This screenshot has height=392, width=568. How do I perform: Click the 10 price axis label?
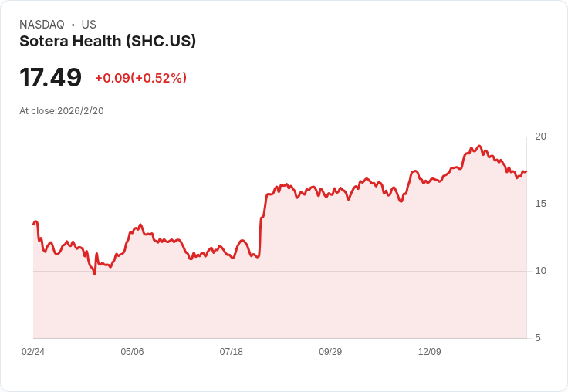click(x=540, y=271)
